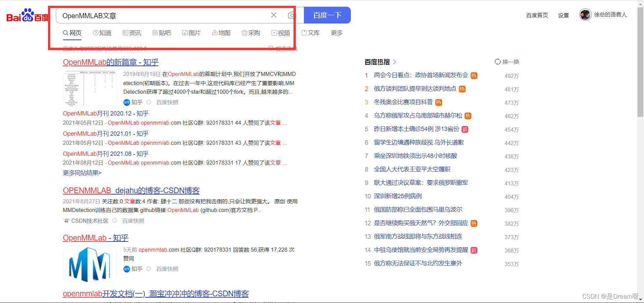This screenshot has height=303, width=644.
Task: Click the Baidu logo
Action: tap(27, 15)
